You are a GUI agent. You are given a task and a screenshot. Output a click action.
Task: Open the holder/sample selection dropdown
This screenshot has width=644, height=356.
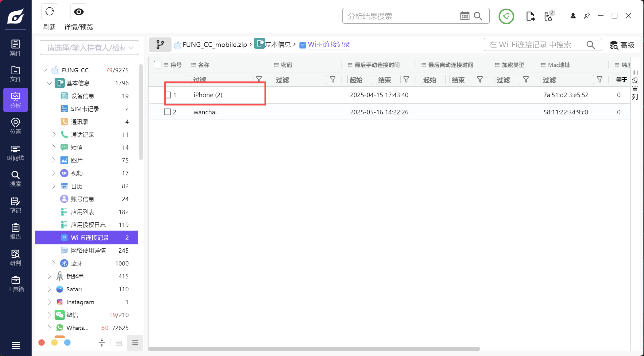(x=89, y=48)
